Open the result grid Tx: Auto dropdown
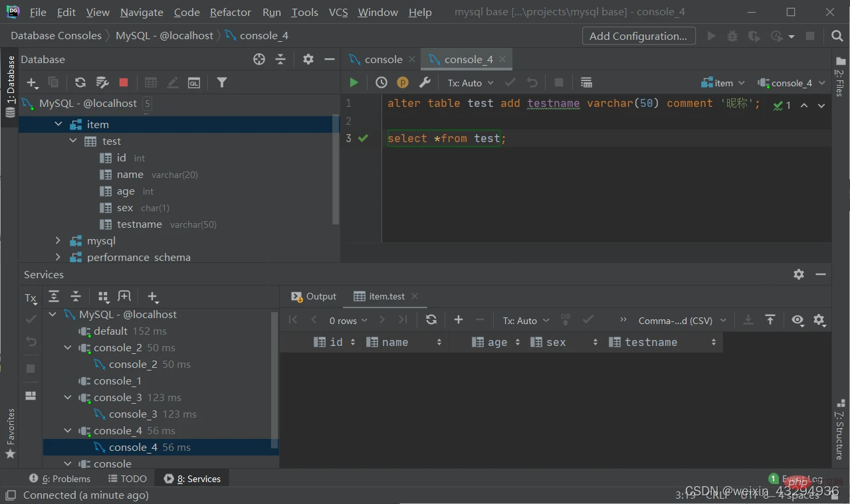The image size is (850, 504). coord(526,321)
